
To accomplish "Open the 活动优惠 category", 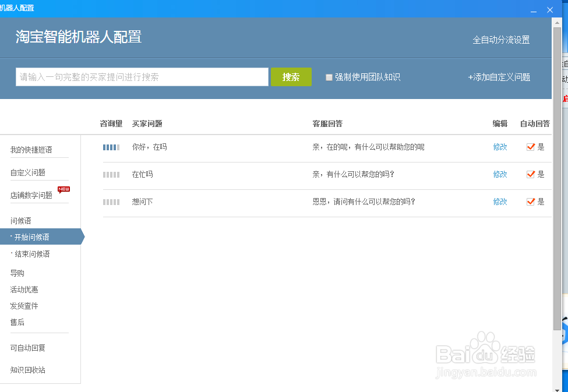I will click(24, 289).
